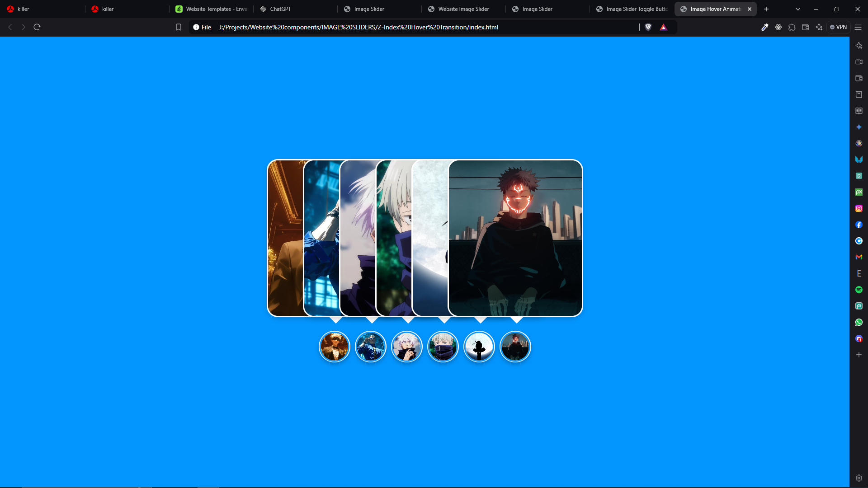Close the Image Hover Animation tab
Screen dimensions: 868x488
(x=750, y=9)
